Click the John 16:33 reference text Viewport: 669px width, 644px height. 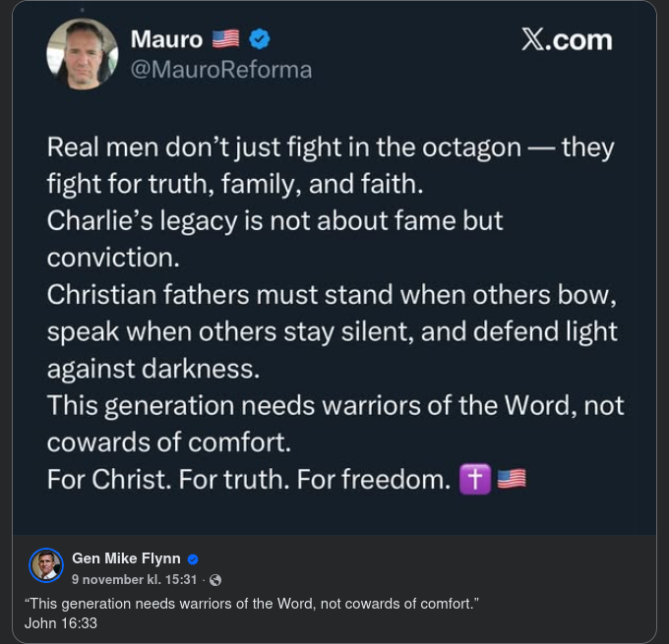coord(61,623)
